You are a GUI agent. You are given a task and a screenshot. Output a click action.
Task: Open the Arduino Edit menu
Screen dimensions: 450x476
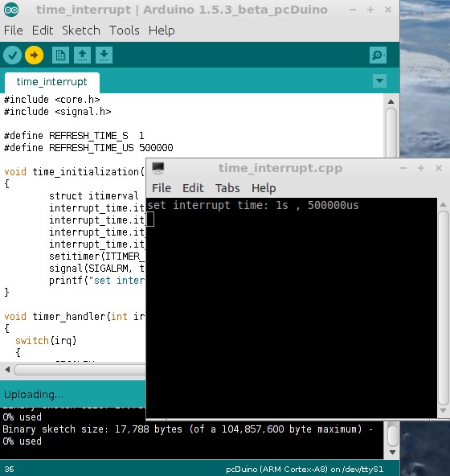click(x=43, y=31)
